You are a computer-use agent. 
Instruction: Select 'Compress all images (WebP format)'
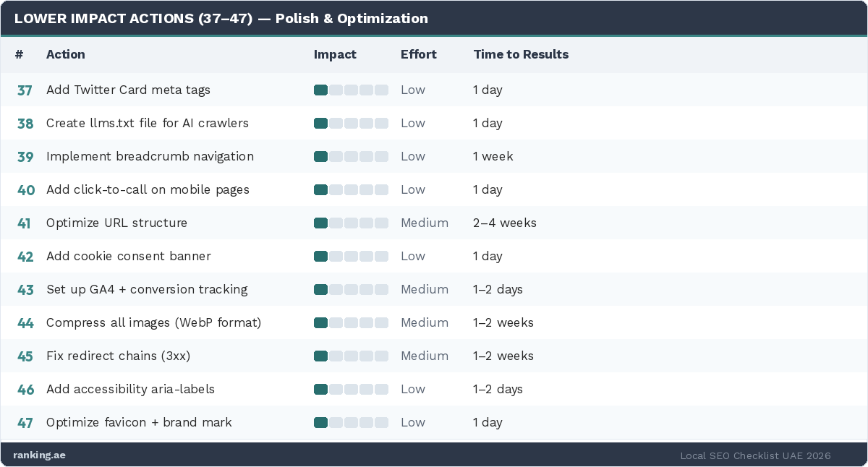(x=153, y=323)
